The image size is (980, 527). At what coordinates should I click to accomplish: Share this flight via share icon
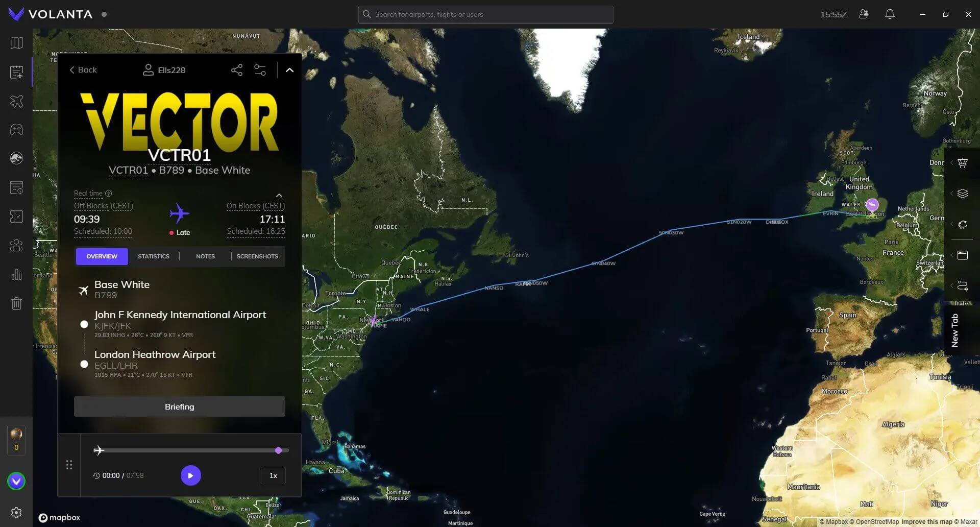pyautogui.click(x=237, y=70)
